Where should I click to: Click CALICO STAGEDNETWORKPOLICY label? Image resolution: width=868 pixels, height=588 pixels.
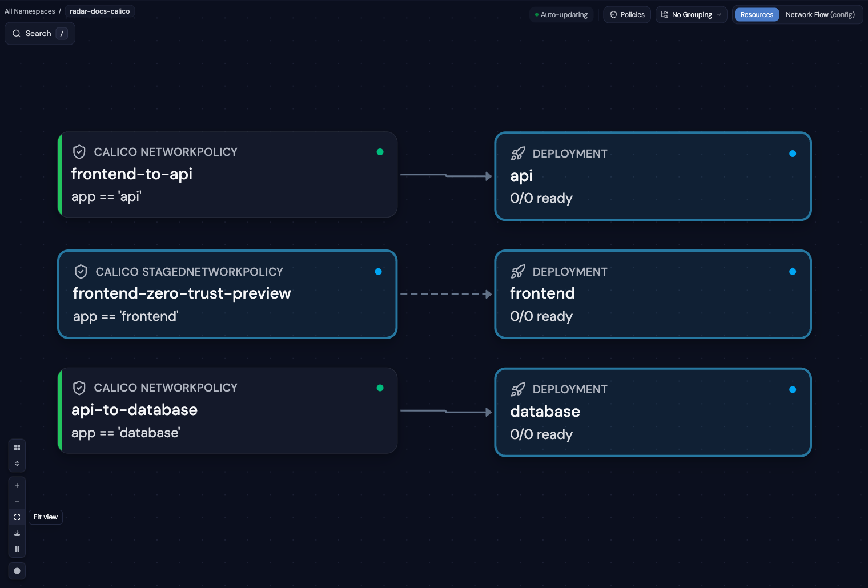190,272
